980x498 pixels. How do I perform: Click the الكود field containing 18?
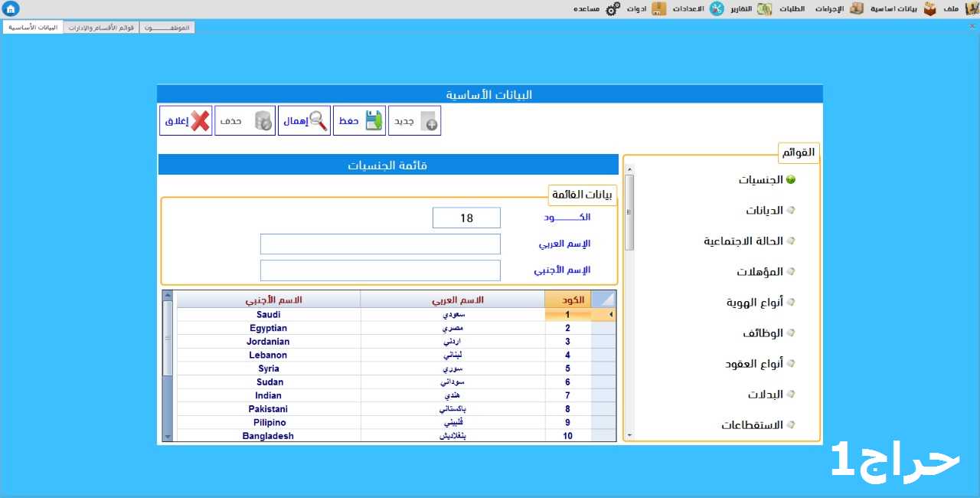pos(466,218)
